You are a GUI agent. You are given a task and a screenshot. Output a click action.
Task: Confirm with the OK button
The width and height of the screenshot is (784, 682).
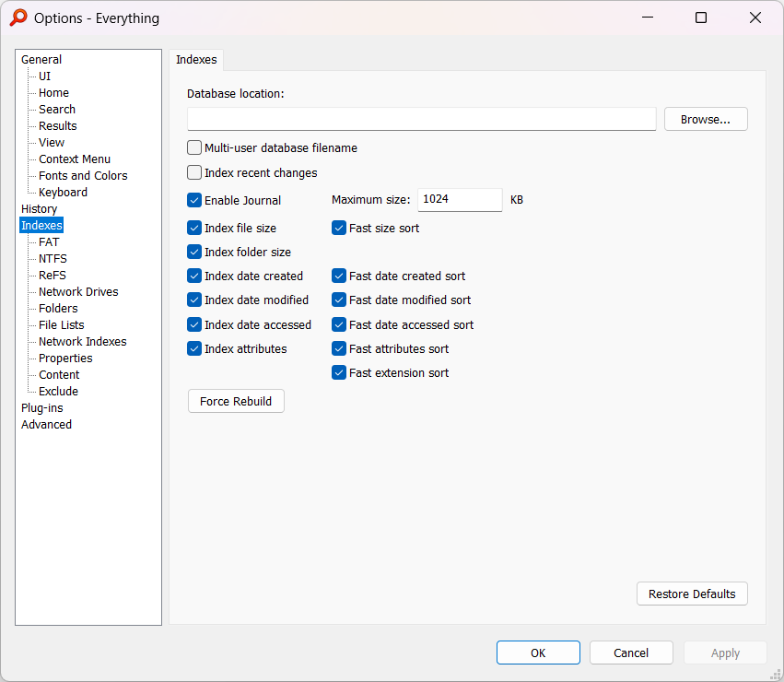(x=538, y=653)
